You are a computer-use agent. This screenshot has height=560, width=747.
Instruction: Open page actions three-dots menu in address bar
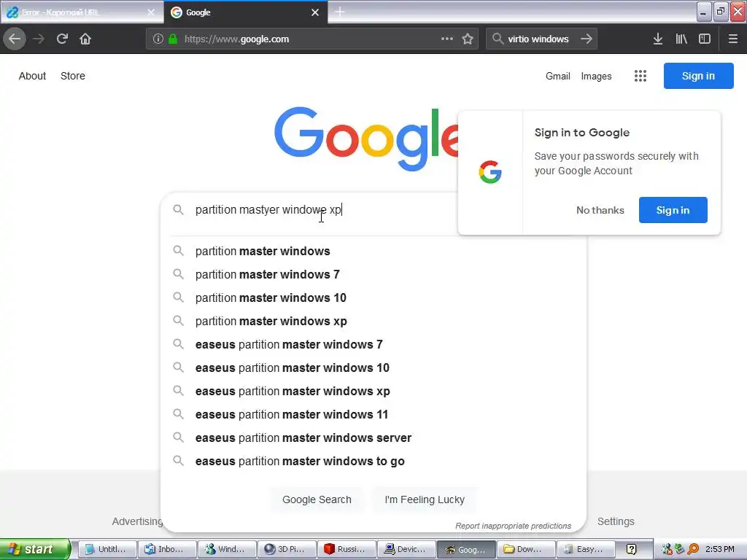click(447, 39)
